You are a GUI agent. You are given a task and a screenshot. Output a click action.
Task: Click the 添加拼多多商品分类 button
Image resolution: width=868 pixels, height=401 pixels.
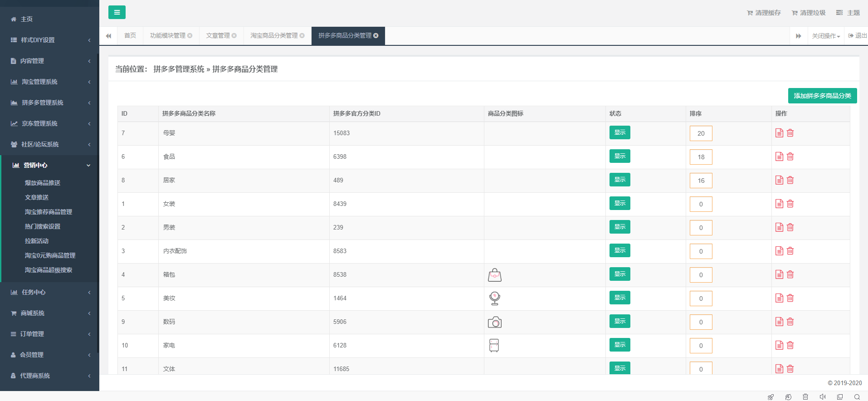coord(822,96)
